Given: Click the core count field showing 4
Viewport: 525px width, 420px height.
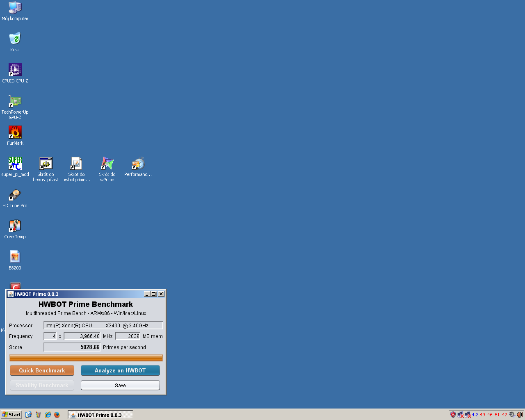Looking at the screenshot, I should click(50, 336).
